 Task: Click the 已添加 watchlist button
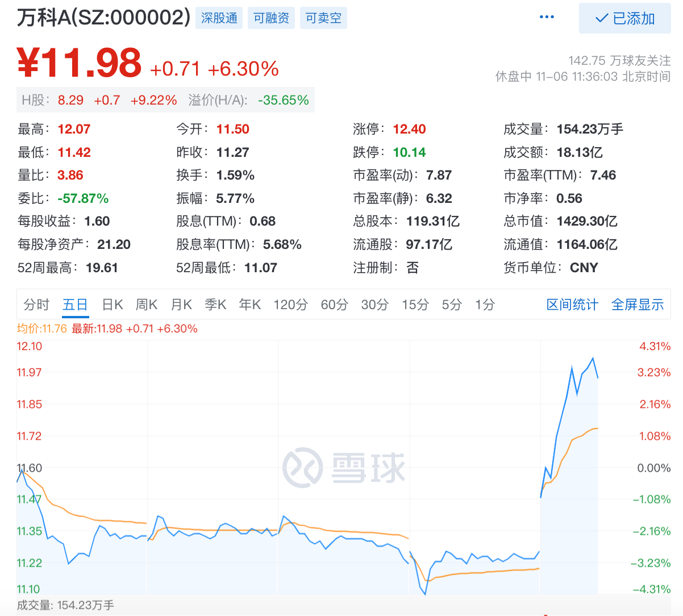[x=625, y=18]
